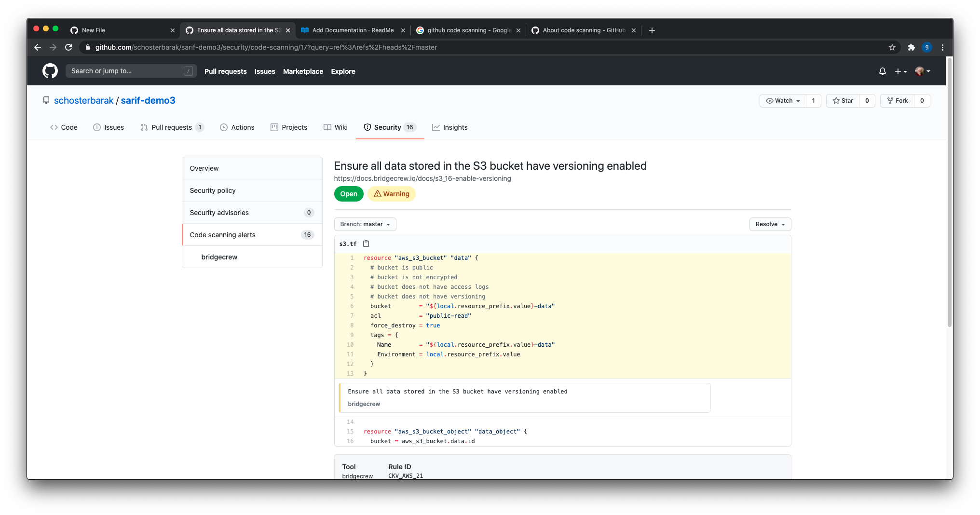This screenshot has height=515, width=980.
Task: Click the stargazers count 0
Action: point(867,101)
